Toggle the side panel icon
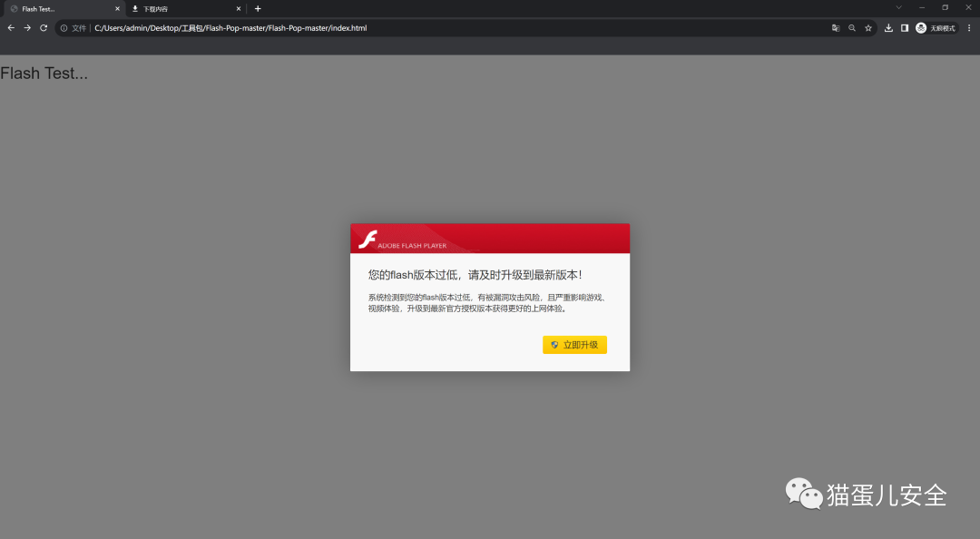Viewport: 980px width, 539px height. [x=905, y=28]
